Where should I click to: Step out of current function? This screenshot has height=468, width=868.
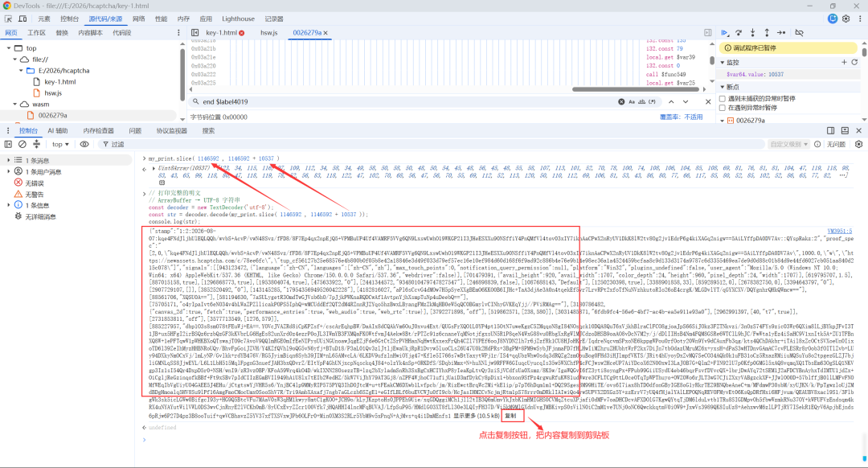[x=767, y=33]
